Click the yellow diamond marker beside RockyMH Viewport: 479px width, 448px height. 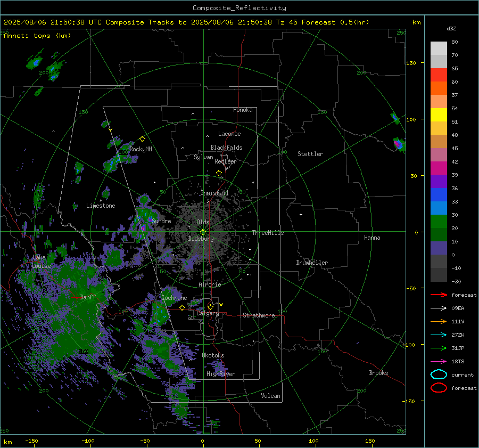(142, 139)
